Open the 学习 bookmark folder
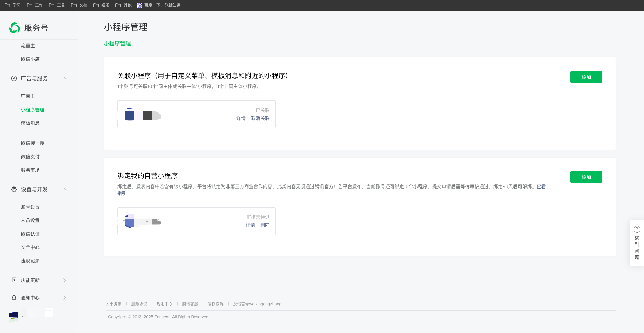This screenshot has width=644, height=333. point(13,5)
